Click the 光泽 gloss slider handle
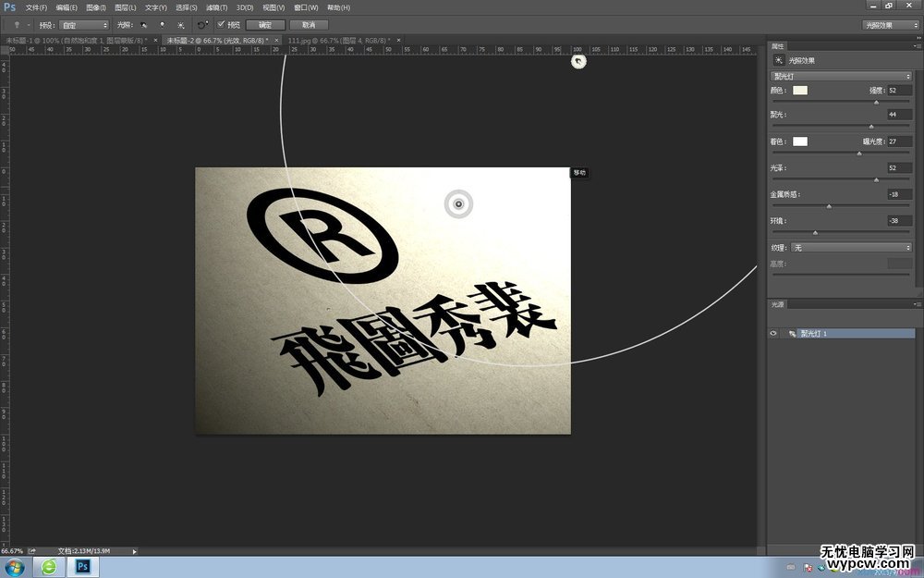The image size is (924, 578). [876, 180]
